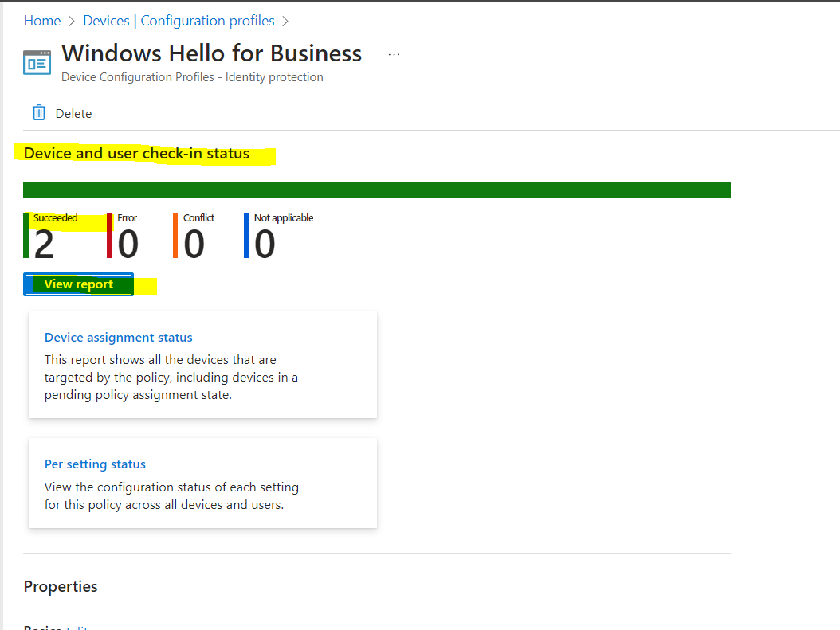Click the green check-in status progress bar
The width and height of the screenshot is (840, 630).
click(377, 190)
